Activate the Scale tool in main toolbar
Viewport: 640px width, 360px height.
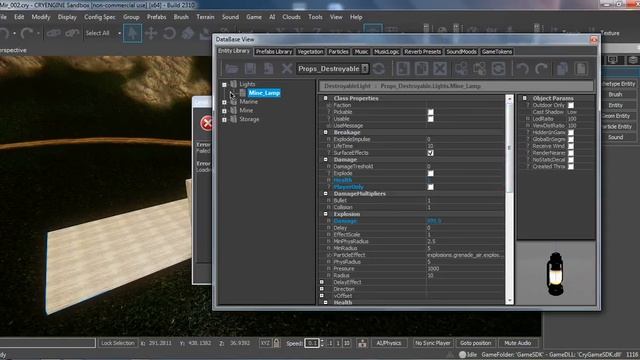coord(187,33)
